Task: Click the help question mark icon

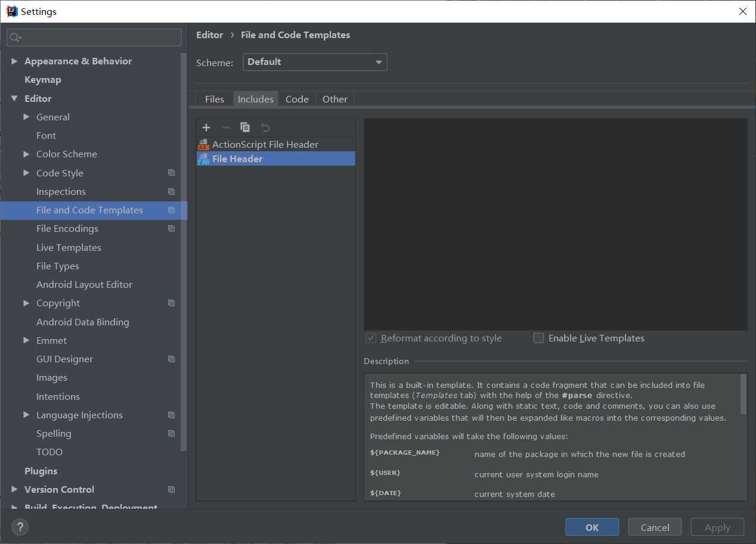Action: pos(20,527)
